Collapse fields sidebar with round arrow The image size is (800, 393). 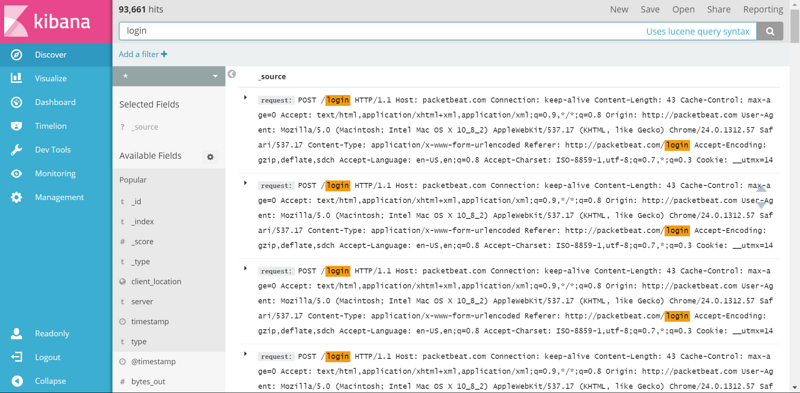click(x=232, y=74)
